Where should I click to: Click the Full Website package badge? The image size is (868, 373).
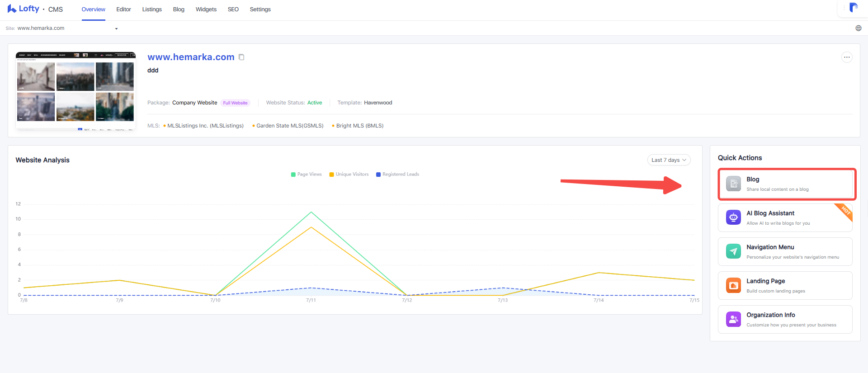coord(236,103)
